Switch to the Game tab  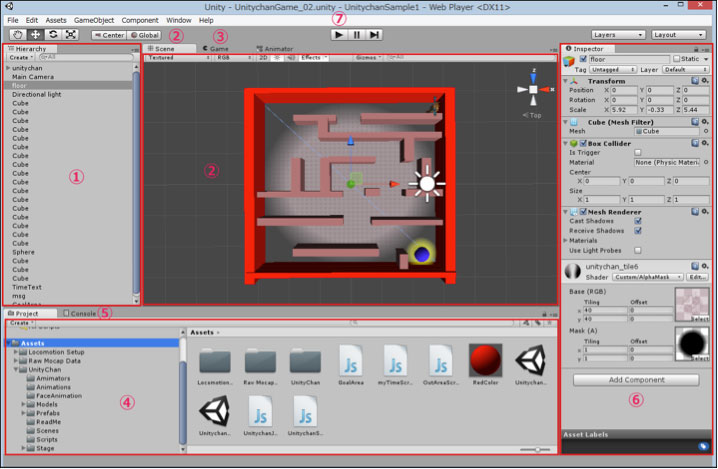(x=215, y=49)
